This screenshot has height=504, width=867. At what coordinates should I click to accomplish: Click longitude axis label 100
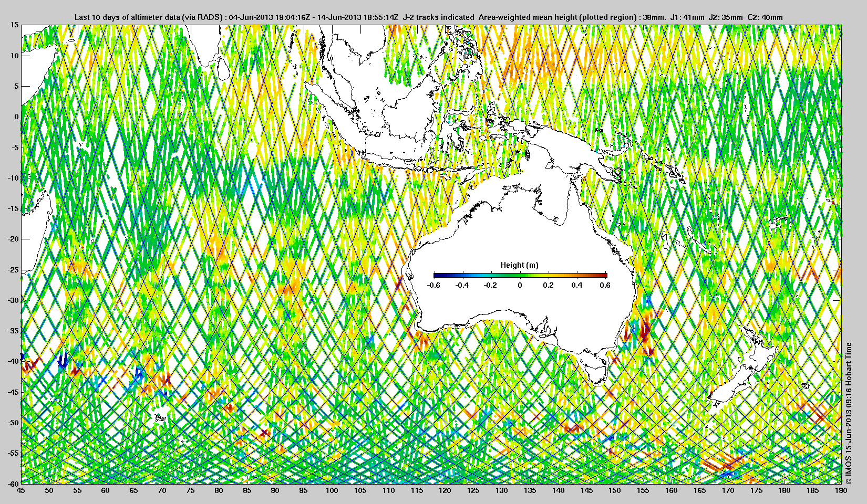(x=332, y=490)
